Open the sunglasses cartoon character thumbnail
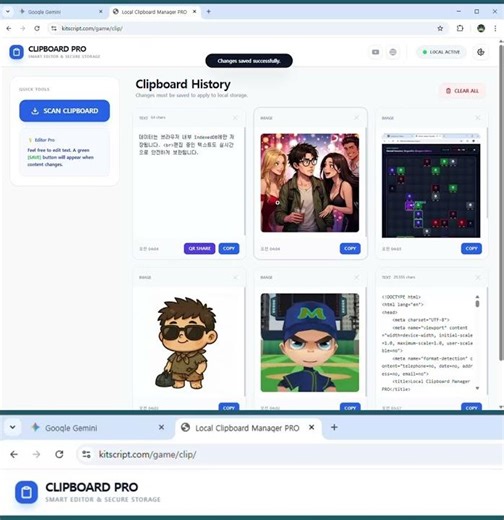The height and width of the screenshot is (520, 504). click(187, 343)
